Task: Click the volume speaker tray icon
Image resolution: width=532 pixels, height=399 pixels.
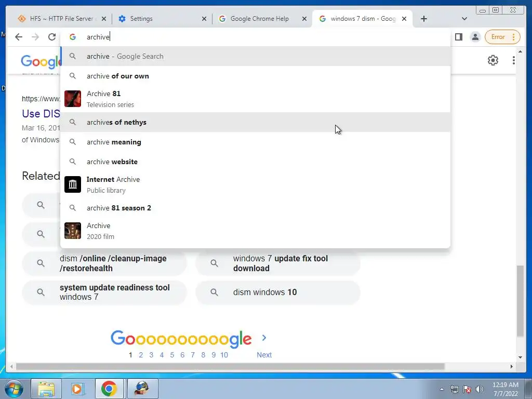Action: coord(480,389)
